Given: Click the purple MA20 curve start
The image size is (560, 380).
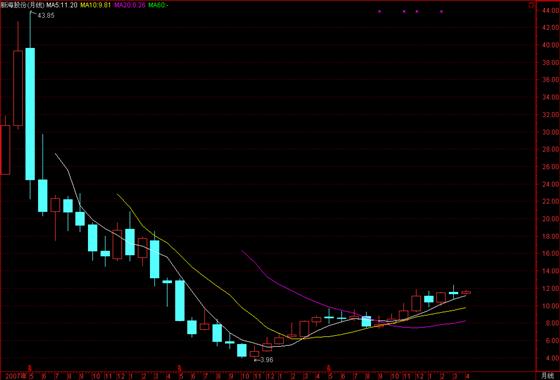Looking at the screenshot, I should (242, 251).
